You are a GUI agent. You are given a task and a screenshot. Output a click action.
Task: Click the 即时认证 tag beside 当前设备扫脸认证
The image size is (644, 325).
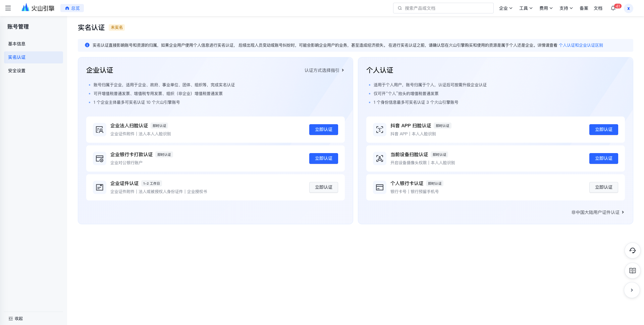pyautogui.click(x=439, y=155)
